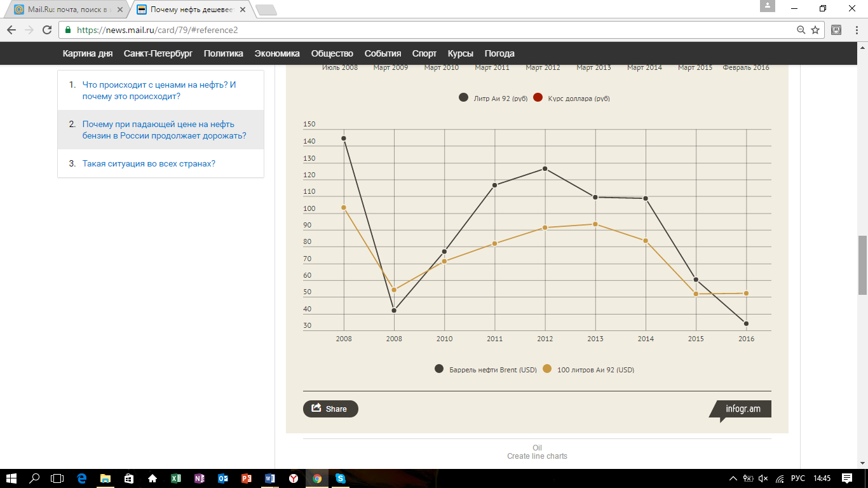
Task: Click the green padlock in the address bar
Action: tap(68, 30)
